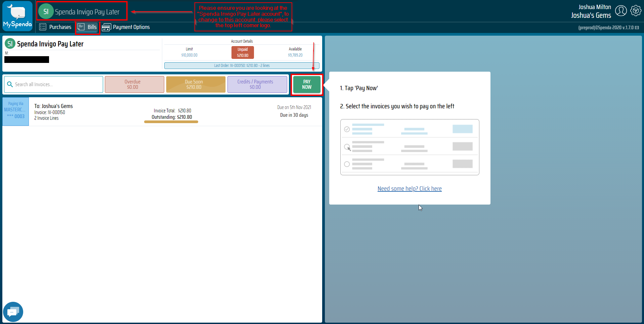Click the Last Order IV-000150 bar
The image size is (644, 324).
tap(242, 66)
